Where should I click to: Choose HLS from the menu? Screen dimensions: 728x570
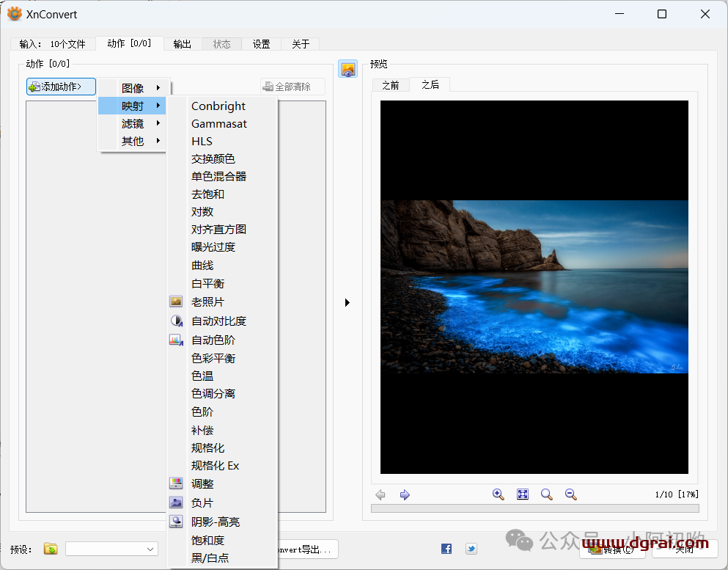tap(222, 142)
